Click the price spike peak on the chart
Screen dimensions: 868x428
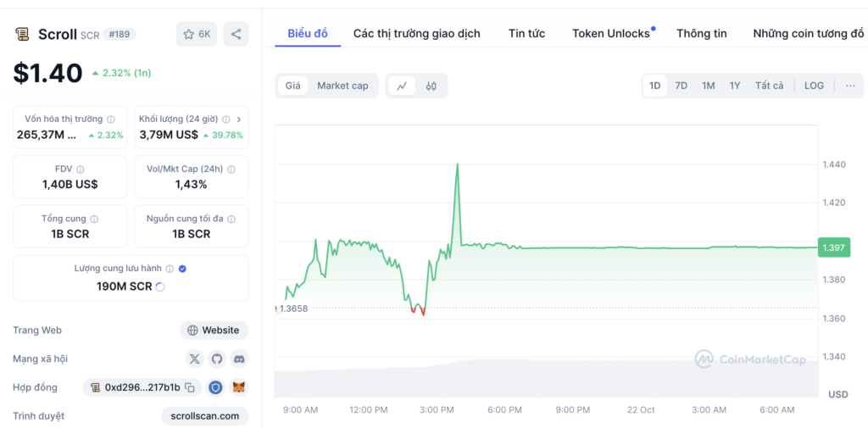(x=457, y=164)
